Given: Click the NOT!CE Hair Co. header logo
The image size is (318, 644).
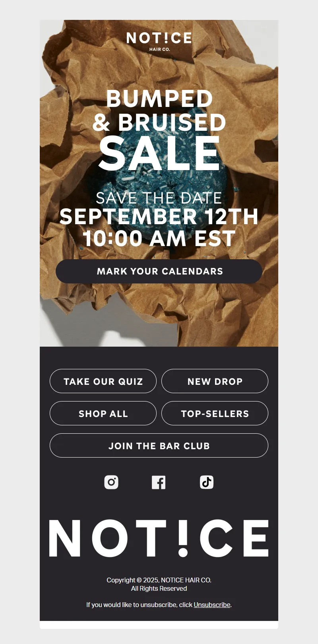Looking at the screenshot, I should coord(159,41).
